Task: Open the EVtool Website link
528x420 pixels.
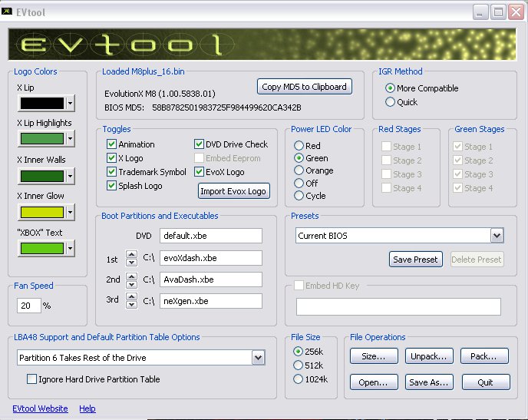Action: 40,408
